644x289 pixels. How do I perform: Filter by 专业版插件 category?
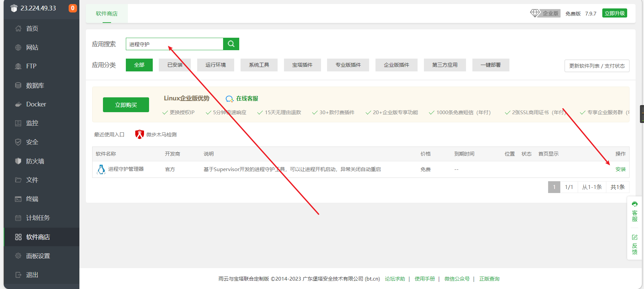pos(348,65)
